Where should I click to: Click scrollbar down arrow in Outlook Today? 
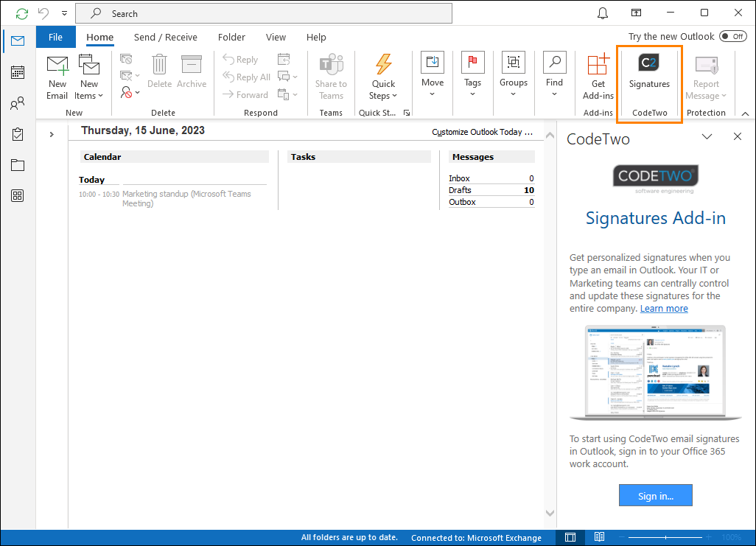550,513
